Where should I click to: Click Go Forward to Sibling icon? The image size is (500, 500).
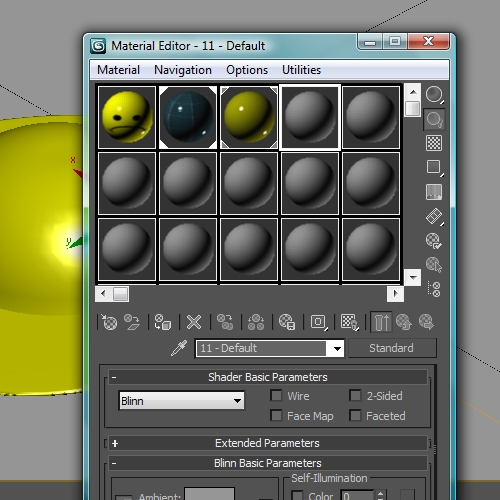[x=426, y=322]
